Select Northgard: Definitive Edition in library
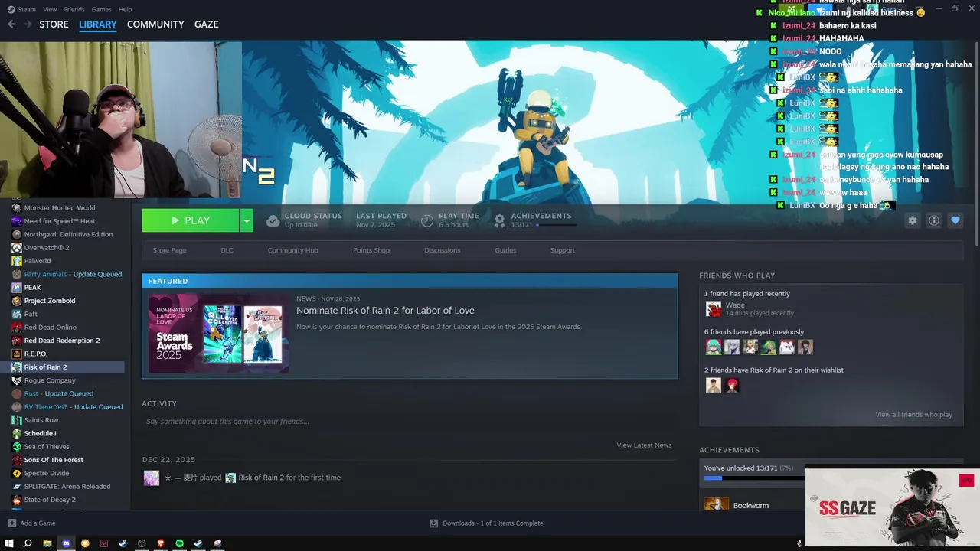The width and height of the screenshot is (980, 551). click(x=68, y=234)
